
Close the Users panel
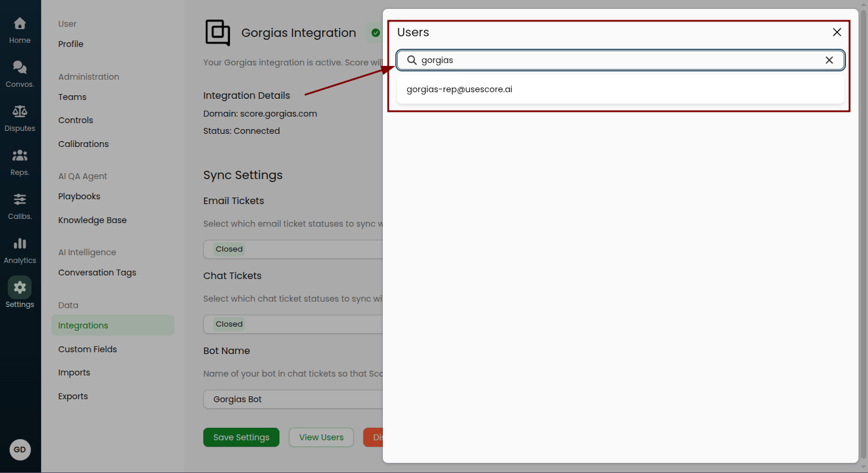[836, 32]
